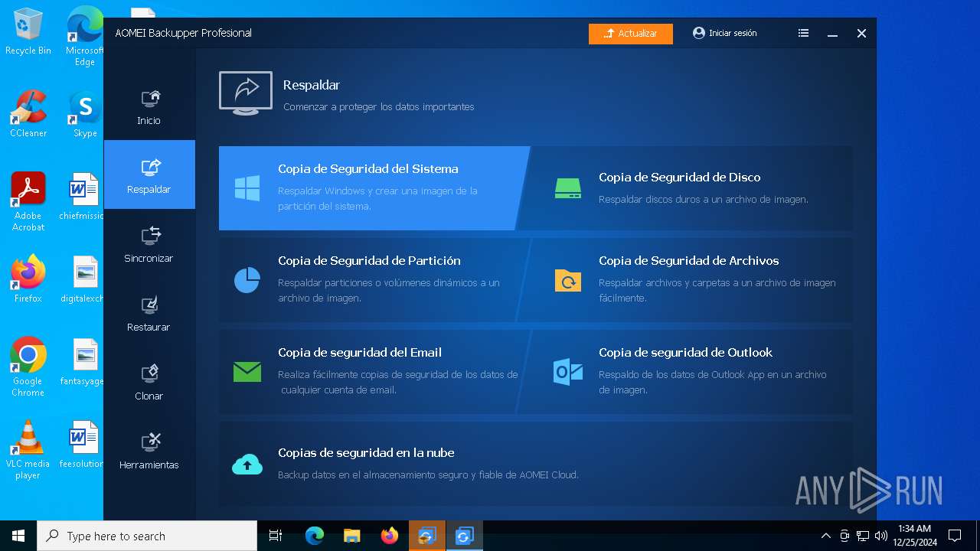
Task: Open the Restaurar sidebar section
Action: coord(149,312)
